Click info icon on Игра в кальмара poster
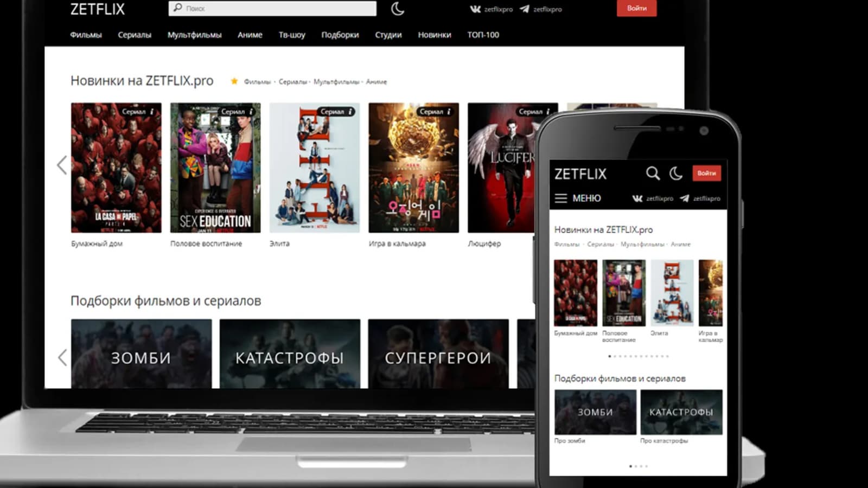This screenshot has height=488, width=868. [x=449, y=112]
